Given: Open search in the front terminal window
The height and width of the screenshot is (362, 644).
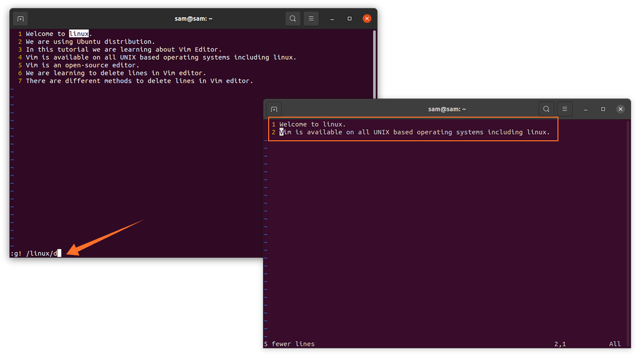Looking at the screenshot, I should 546,109.
